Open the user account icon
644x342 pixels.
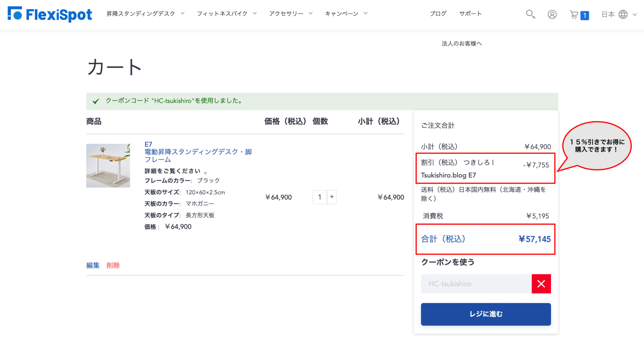pyautogui.click(x=552, y=14)
